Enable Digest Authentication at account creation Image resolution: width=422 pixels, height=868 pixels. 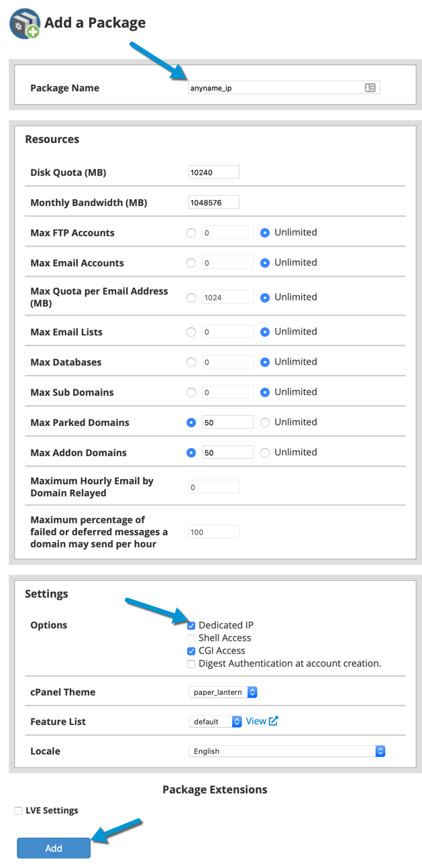[x=192, y=663]
